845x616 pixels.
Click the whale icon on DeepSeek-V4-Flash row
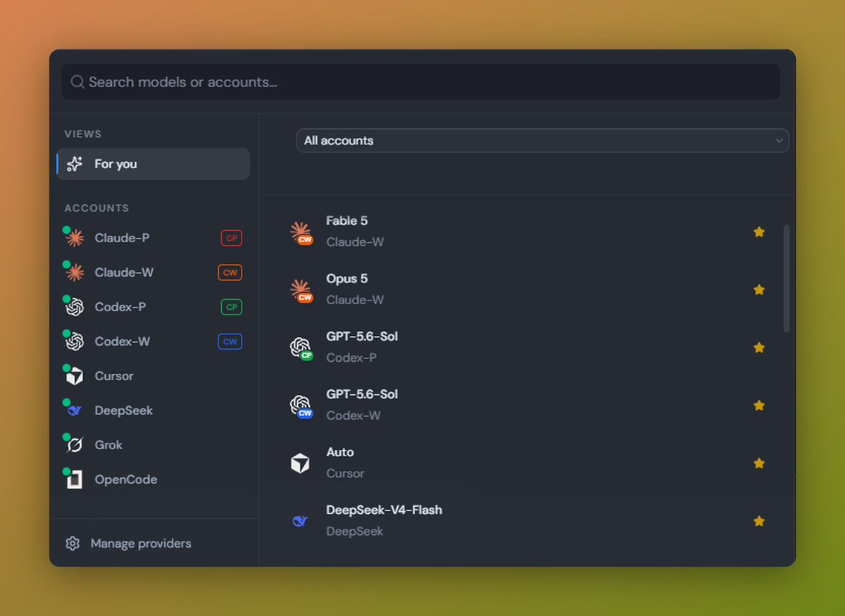300,521
